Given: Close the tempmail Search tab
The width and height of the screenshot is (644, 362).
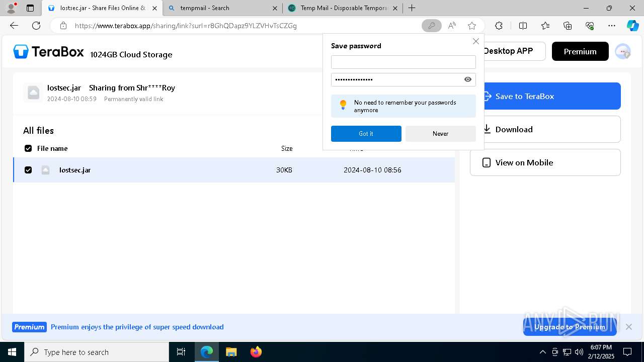Looking at the screenshot, I should (x=275, y=8).
